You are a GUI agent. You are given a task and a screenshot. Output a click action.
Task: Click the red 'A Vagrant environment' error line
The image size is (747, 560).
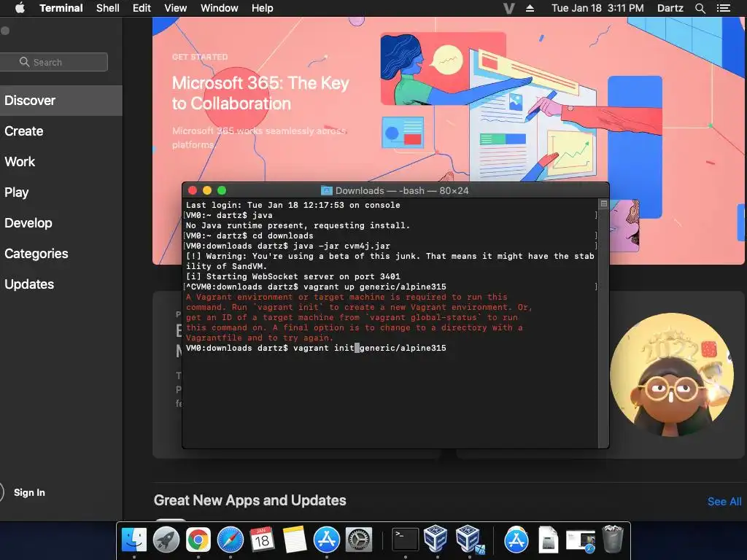pos(347,297)
